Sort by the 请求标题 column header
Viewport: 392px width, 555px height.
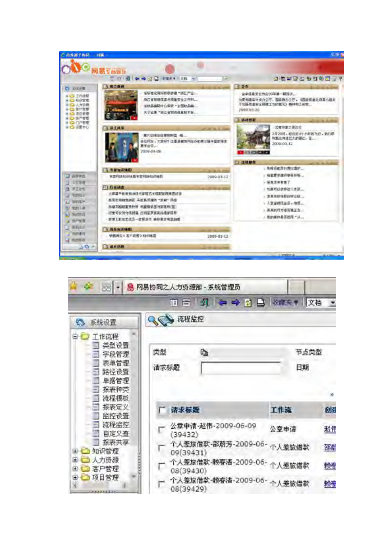(185, 410)
